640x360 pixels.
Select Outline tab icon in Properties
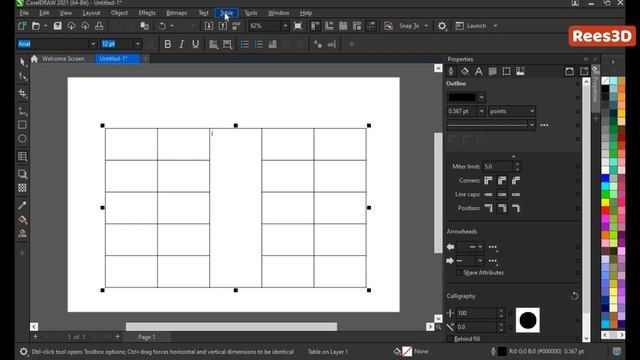point(451,71)
